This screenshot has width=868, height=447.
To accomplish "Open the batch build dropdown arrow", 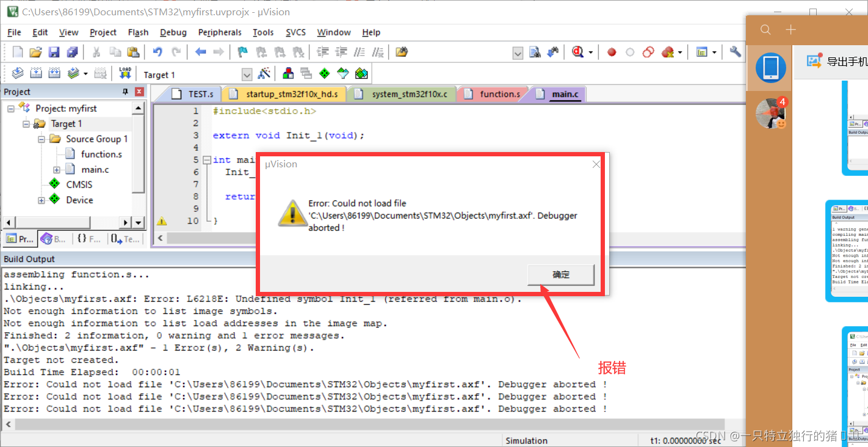I will 85,74.
